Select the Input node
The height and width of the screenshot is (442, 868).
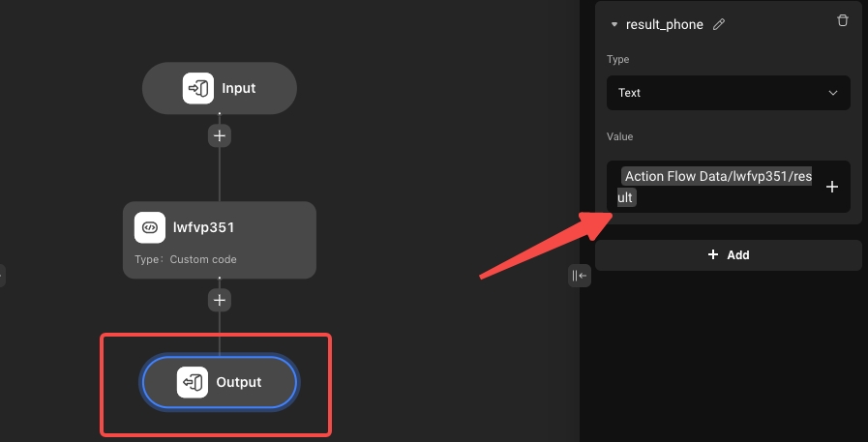(x=220, y=88)
